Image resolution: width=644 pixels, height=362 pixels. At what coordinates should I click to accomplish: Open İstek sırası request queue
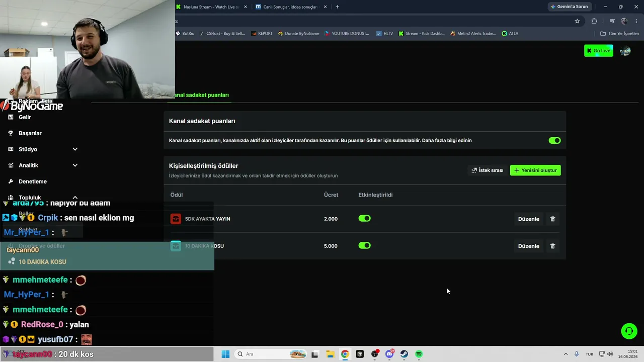(x=487, y=170)
